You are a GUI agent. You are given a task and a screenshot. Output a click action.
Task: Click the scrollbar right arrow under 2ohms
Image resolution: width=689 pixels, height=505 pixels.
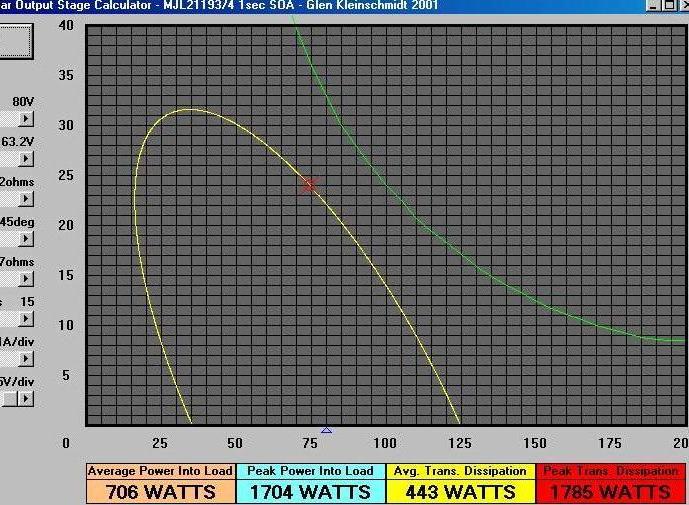coord(26,199)
